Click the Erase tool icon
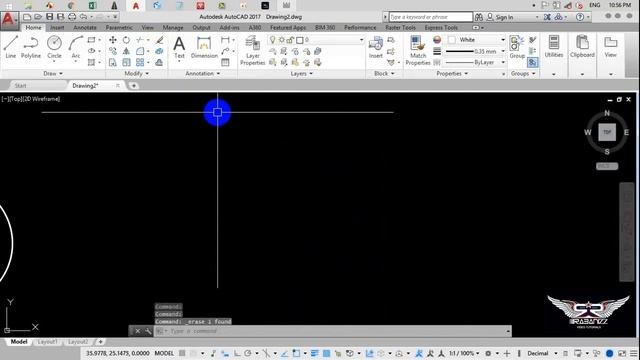 (x=160, y=40)
